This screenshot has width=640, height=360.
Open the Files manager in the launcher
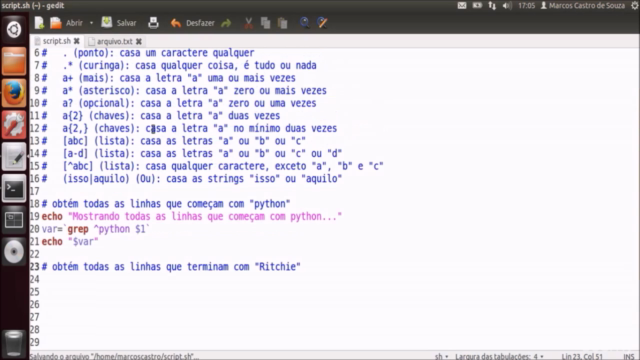click(x=14, y=61)
